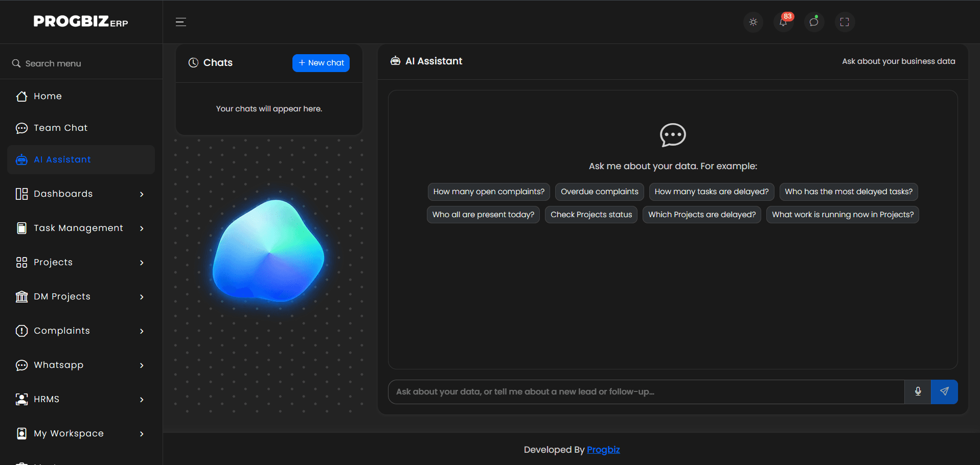Choose 'Check Projects status' suggestion
This screenshot has height=465, width=980.
click(591, 215)
